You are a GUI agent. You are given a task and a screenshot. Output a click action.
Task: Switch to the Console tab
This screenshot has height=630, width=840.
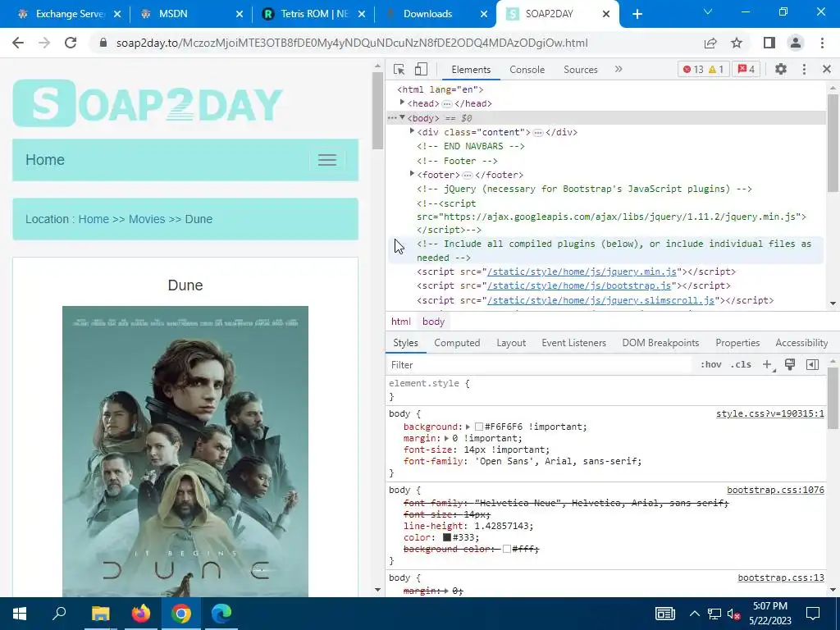click(x=527, y=70)
